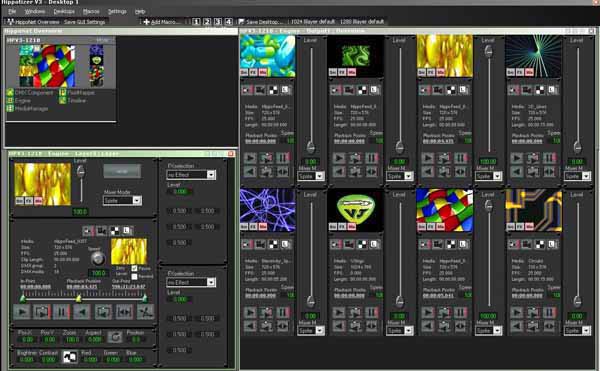This screenshot has width=600, height=371.
Task: Open the Mix mode dropdown beside laser beams layer
Action: coord(577,176)
